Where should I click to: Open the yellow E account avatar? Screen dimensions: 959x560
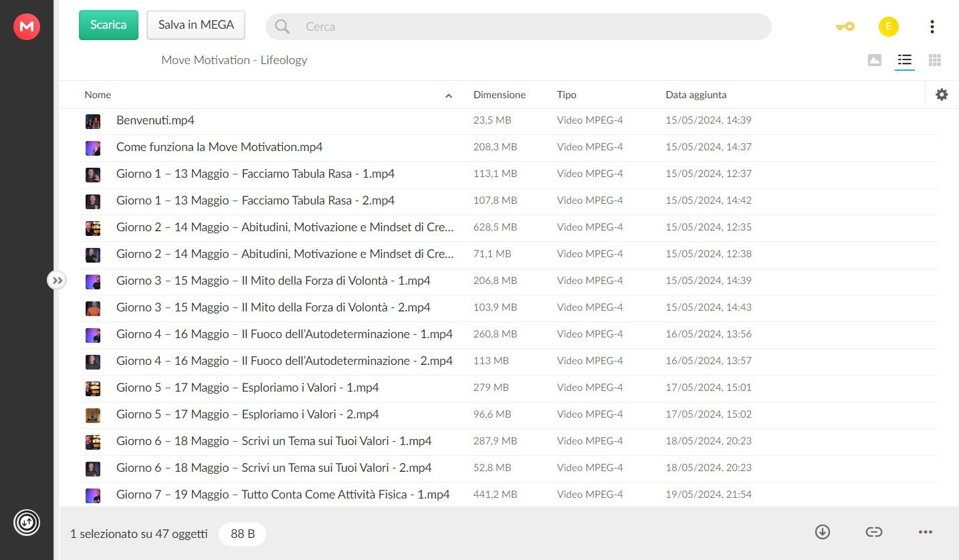tap(889, 27)
